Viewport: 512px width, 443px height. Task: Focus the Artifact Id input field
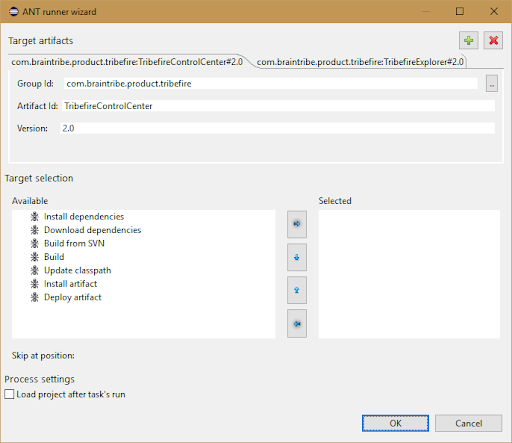pos(279,106)
